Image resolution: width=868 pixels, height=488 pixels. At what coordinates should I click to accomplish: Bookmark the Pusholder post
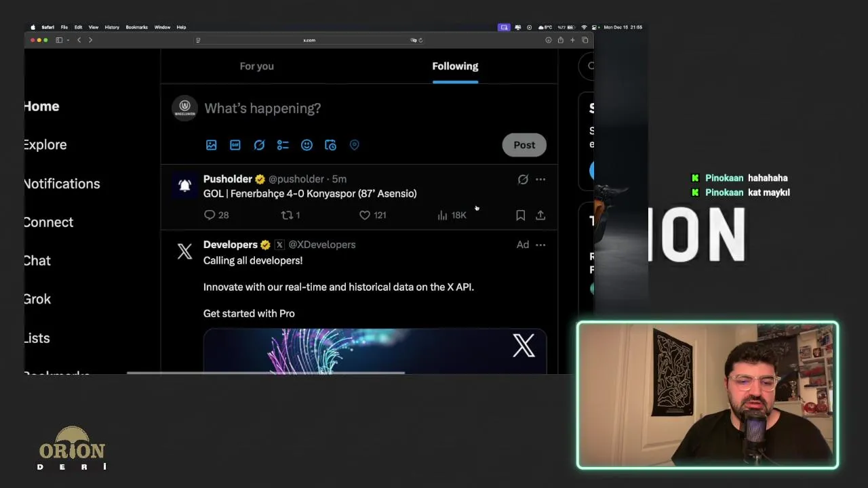point(520,215)
